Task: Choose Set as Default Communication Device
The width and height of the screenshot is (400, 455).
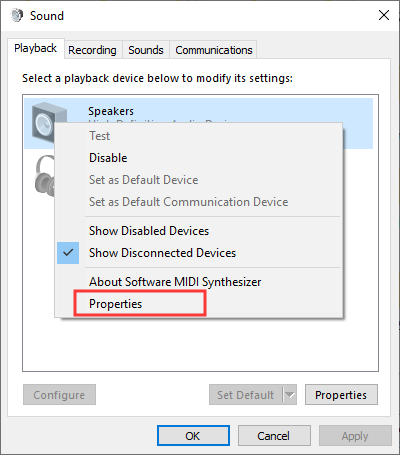Action: tap(188, 202)
